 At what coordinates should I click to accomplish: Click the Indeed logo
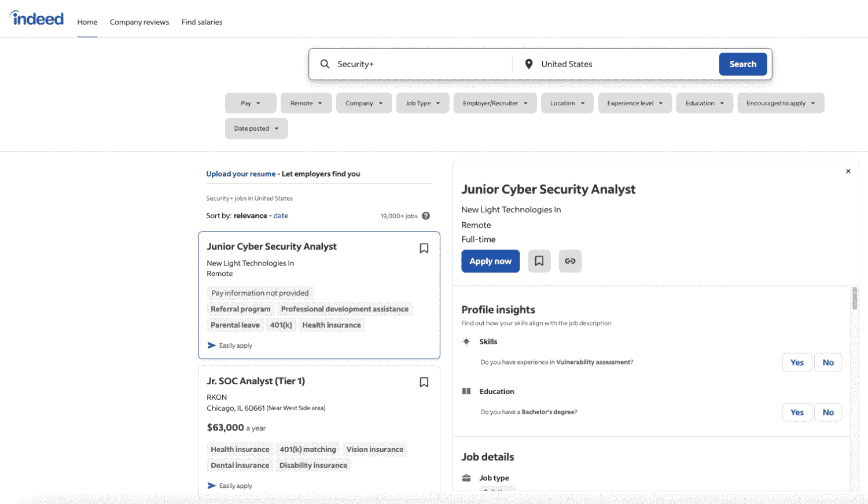click(x=36, y=18)
